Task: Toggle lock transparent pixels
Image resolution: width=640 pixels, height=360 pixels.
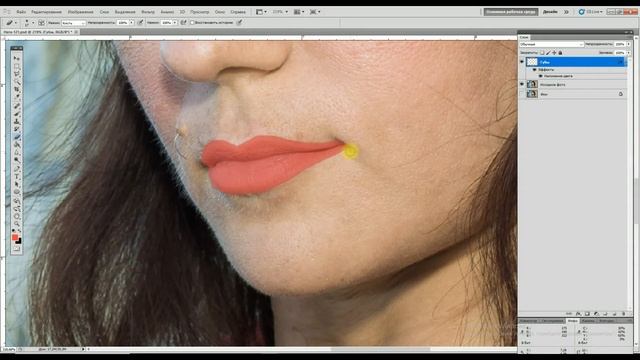Action: coord(542,53)
